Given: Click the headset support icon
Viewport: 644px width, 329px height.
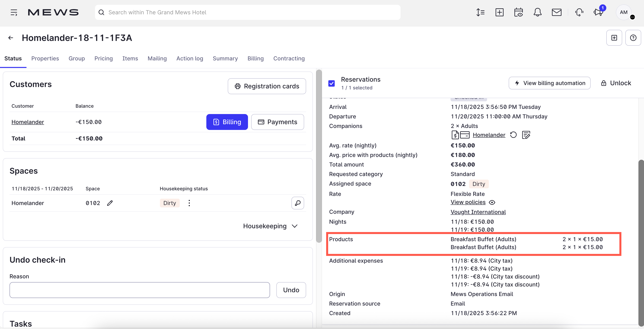Looking at the screenshot, I should 579,12.
